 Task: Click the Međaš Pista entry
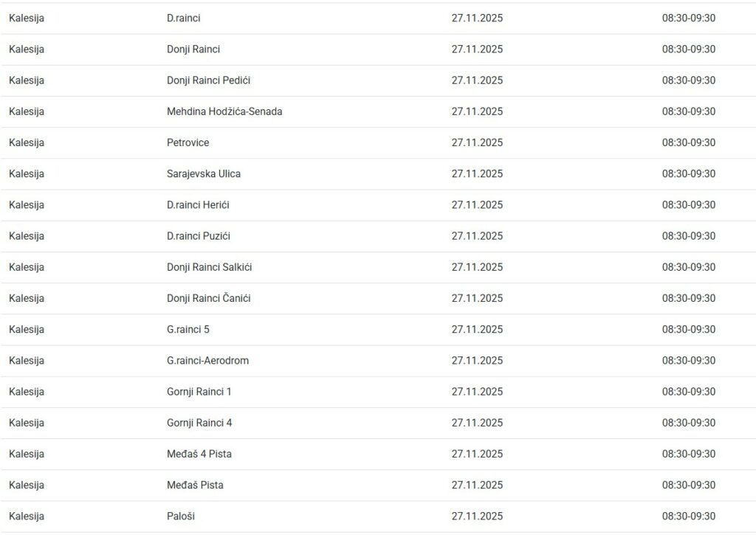(195, 485)
